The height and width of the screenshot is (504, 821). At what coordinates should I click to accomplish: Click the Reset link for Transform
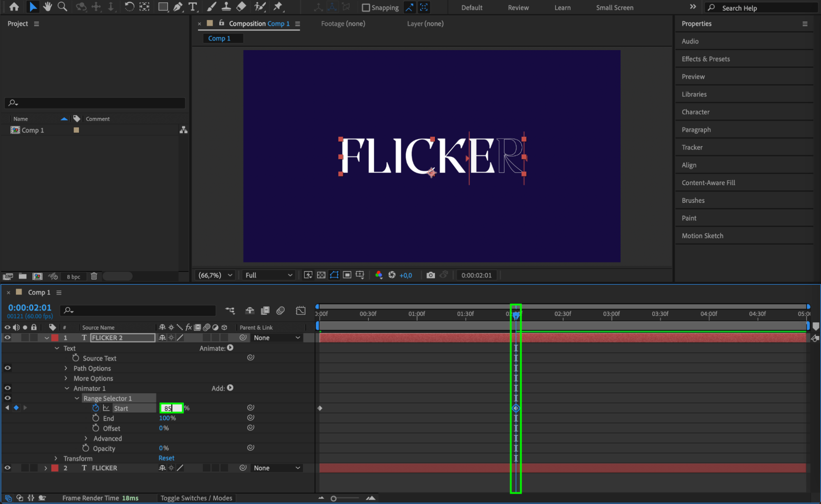(166, 458)
